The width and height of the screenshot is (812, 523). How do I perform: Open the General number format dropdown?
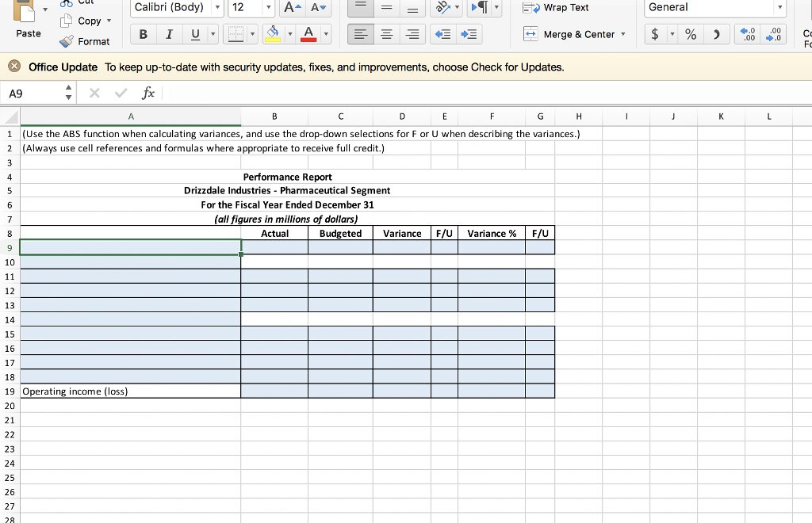coord(782,8)
